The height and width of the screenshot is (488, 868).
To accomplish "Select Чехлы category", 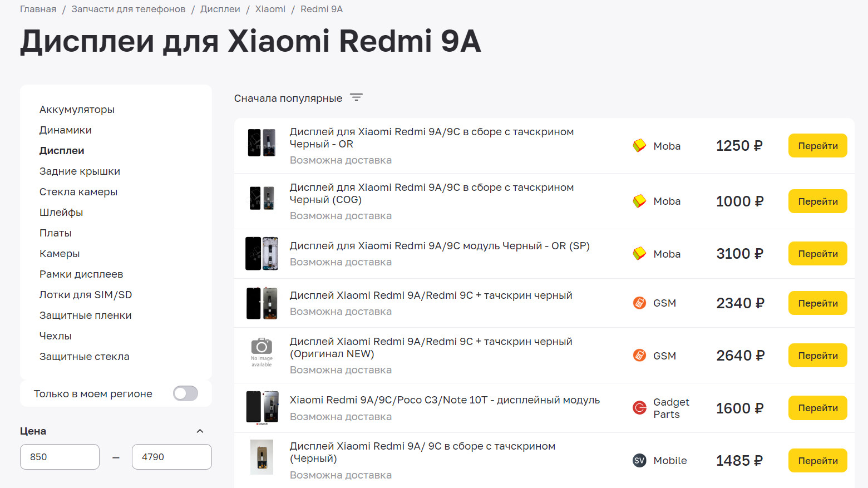I will 55,336.
